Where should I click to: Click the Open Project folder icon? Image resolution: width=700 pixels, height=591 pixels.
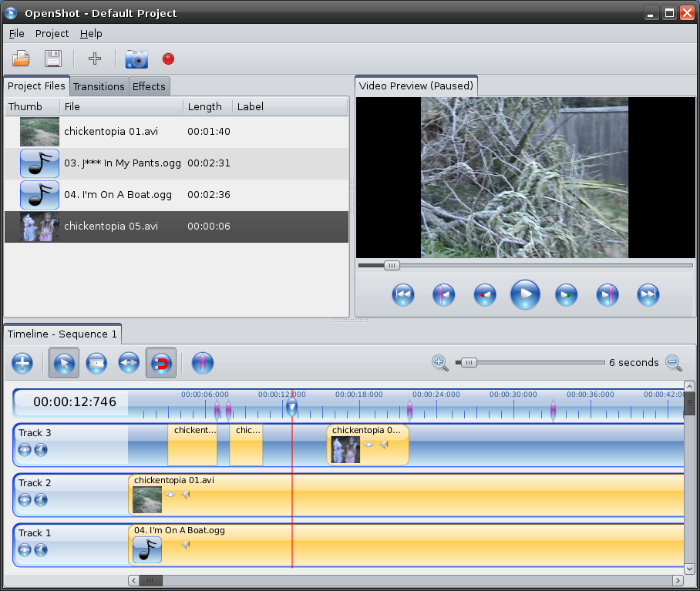coord(21,59)
